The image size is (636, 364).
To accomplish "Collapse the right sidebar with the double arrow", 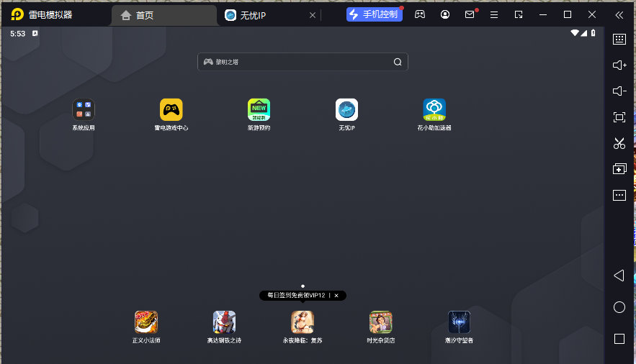I will 619,15.
